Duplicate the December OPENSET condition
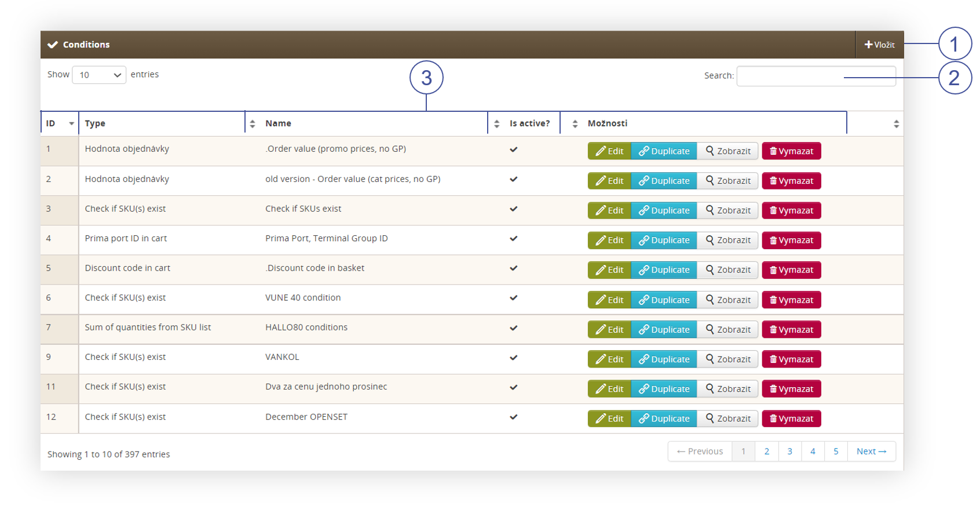 [664, 418]
